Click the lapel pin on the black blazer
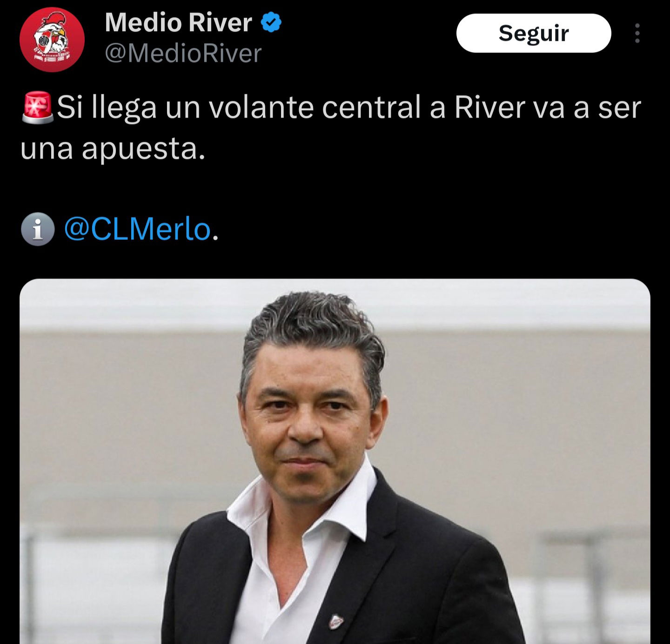Image resolution: width=670 pixels, height=644 pixels. click(336, 622)
